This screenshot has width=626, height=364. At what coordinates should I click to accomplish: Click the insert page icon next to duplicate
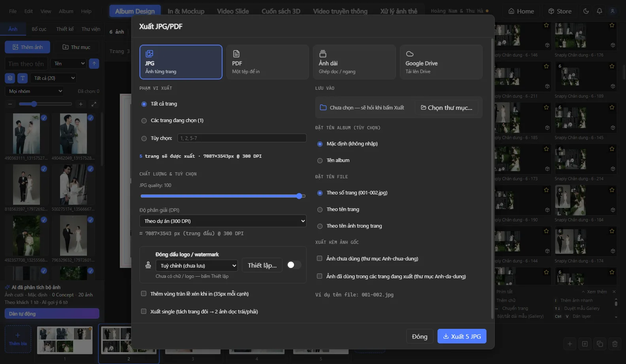[585, 344]
